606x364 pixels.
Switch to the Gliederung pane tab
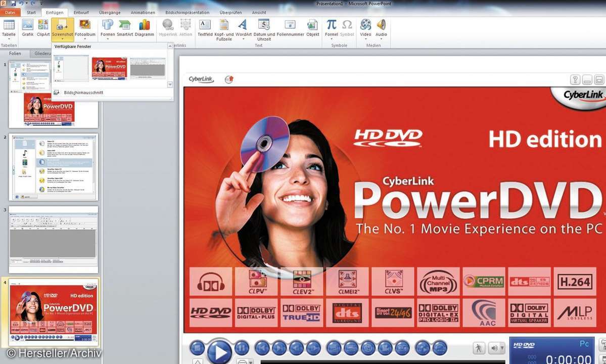pyautogui.click(x=41, y=53)
